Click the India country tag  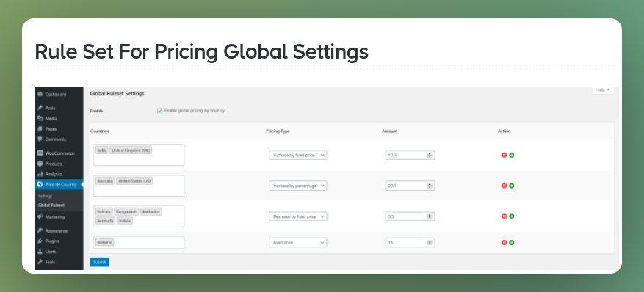[x=102, y=150]
